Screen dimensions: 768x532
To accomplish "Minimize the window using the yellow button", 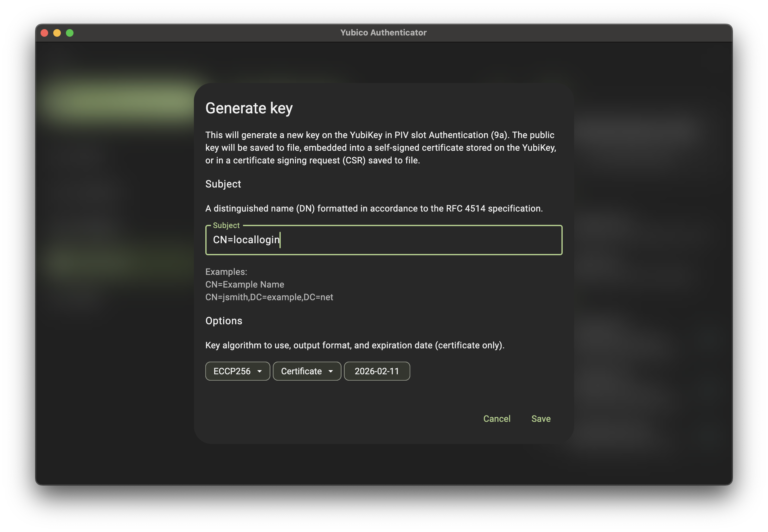I will [57, 33].
